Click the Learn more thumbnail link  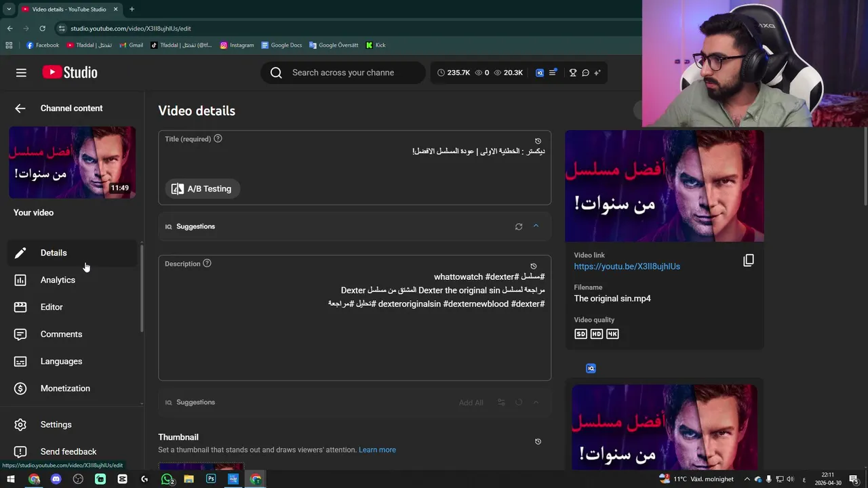(377, 450)
